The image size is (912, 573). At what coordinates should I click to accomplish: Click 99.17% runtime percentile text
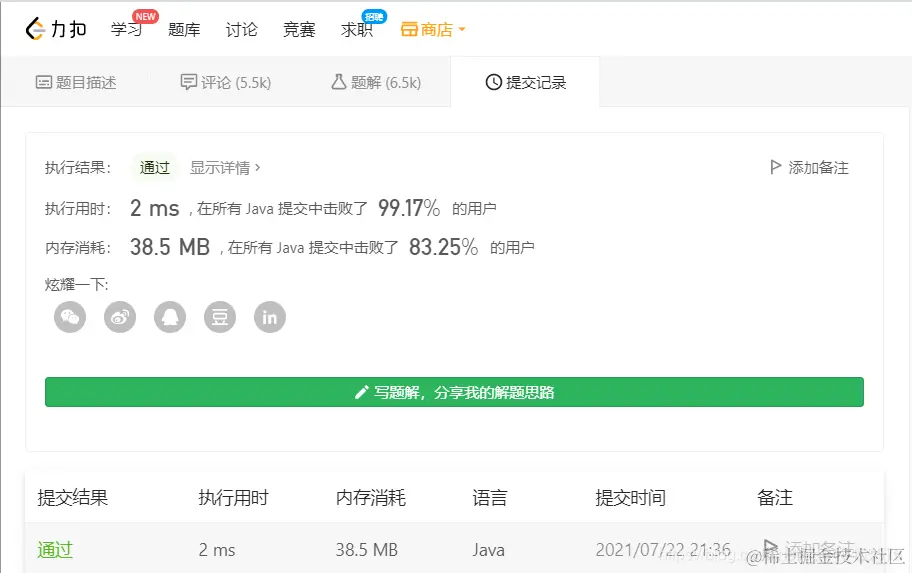pos(409,208)
